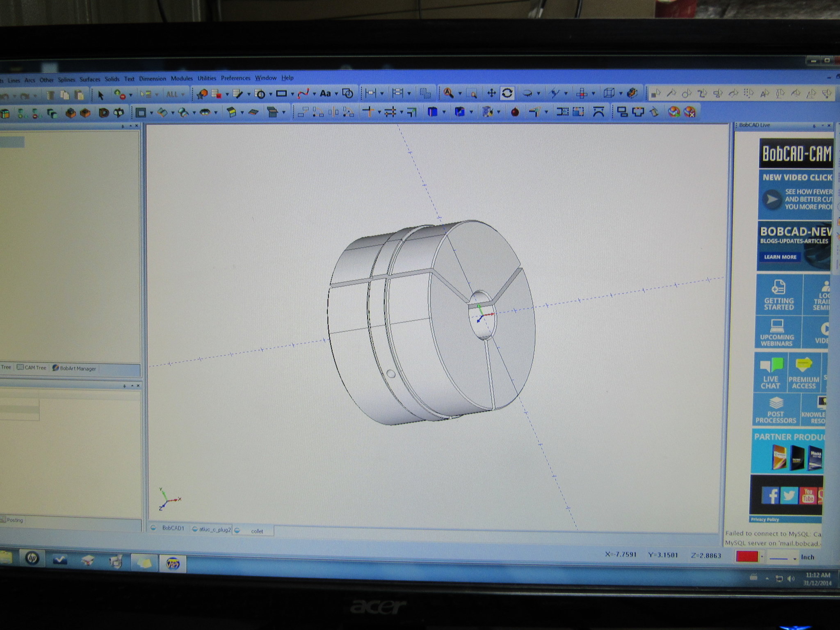
Task: Click the Aa text tool icon
Action: point(325,94)
